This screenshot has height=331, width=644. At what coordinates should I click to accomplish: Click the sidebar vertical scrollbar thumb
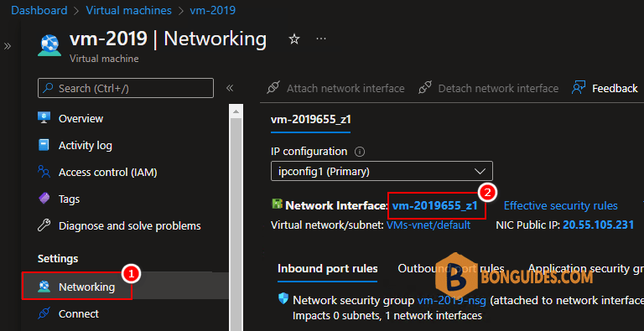[x=236, y=224]
